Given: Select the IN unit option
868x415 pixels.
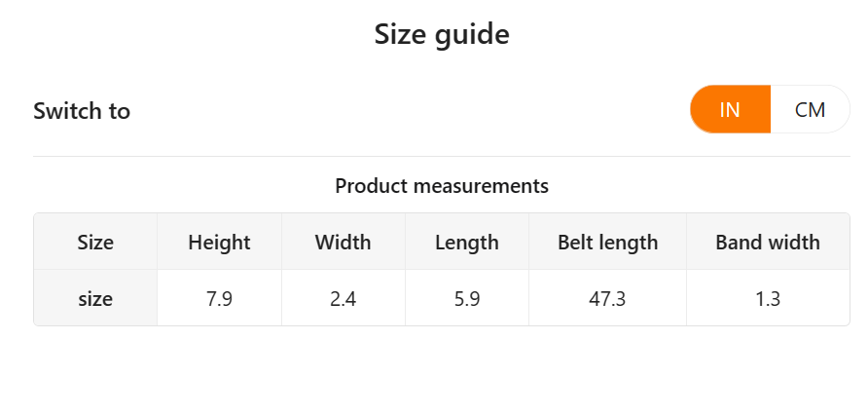Looking at the screenshot, I should click(x=730, y=110).
